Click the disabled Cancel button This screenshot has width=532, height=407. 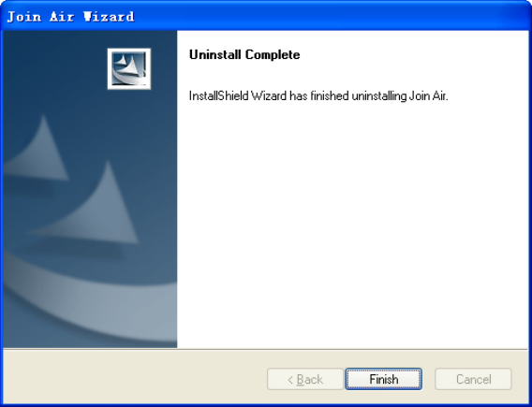(473, 379)
